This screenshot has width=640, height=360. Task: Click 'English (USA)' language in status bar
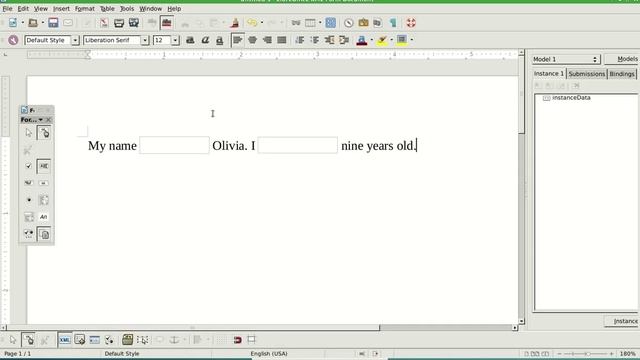click(x=269, y=353)
